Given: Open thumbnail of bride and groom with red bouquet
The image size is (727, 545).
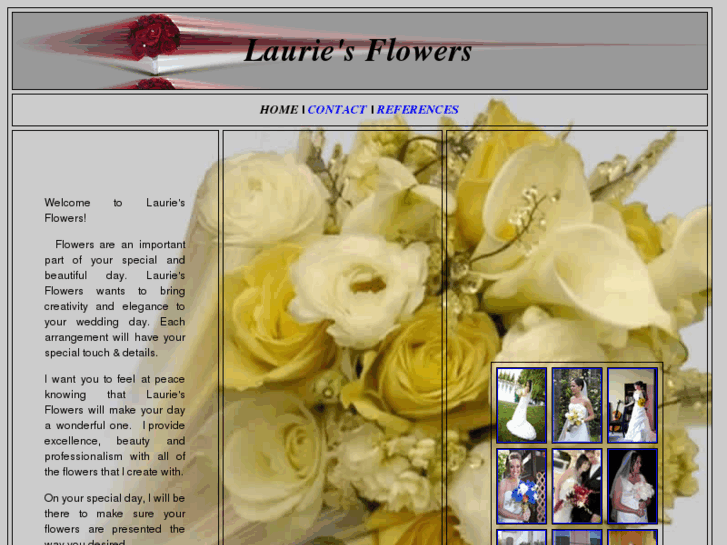Looking at the screenshot, I should 577,486.
